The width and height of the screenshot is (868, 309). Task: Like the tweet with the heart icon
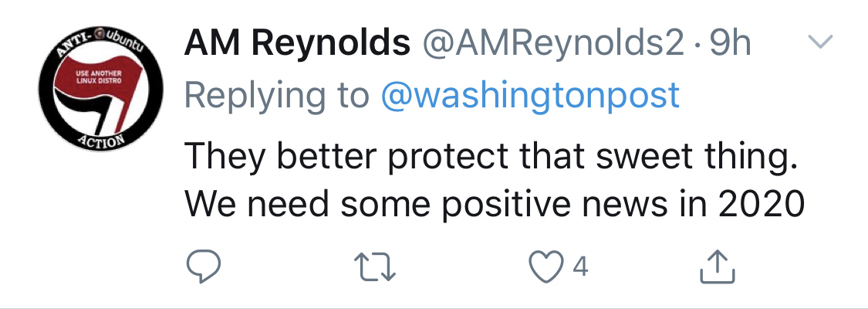(x=545, y=268)
